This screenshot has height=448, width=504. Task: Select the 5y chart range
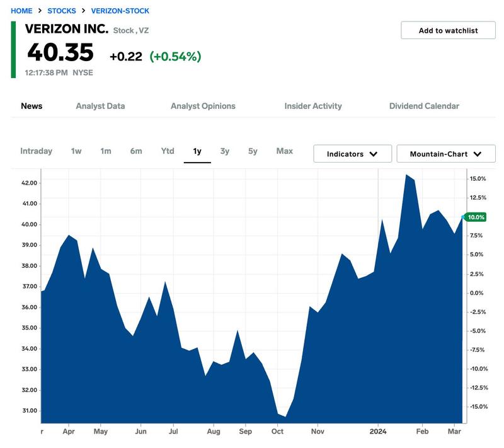[253, 151]
